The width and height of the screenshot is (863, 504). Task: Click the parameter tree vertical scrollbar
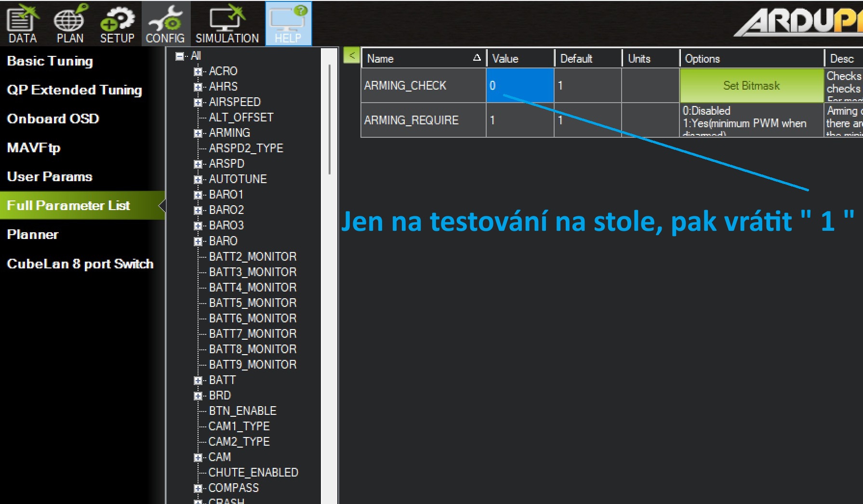pos(330,120)
